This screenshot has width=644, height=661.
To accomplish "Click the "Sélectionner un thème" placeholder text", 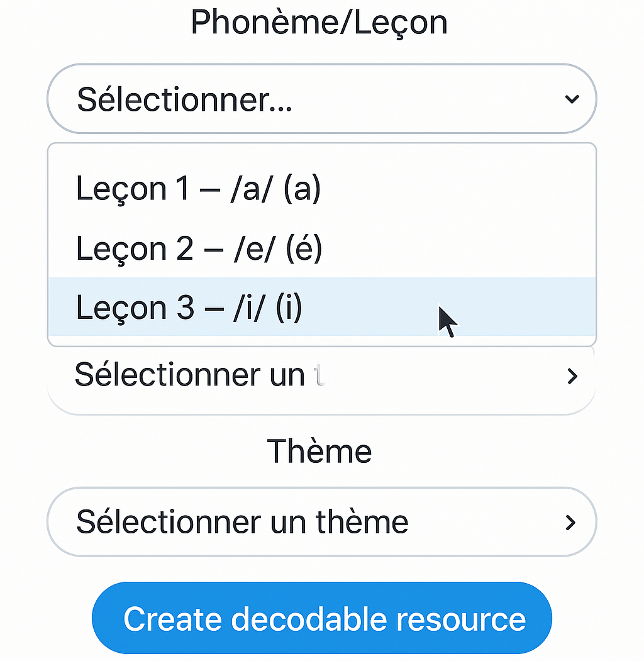I will click(242, 522).
